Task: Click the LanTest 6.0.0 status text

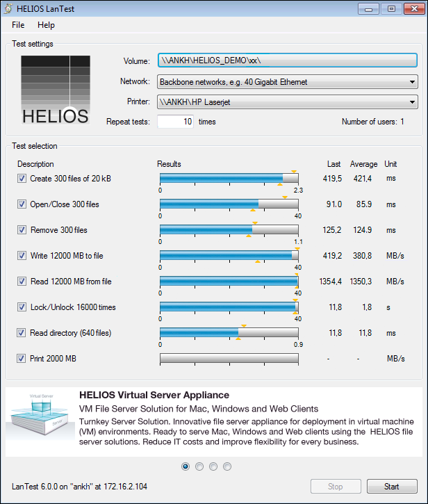Action: tap(79, 487)
